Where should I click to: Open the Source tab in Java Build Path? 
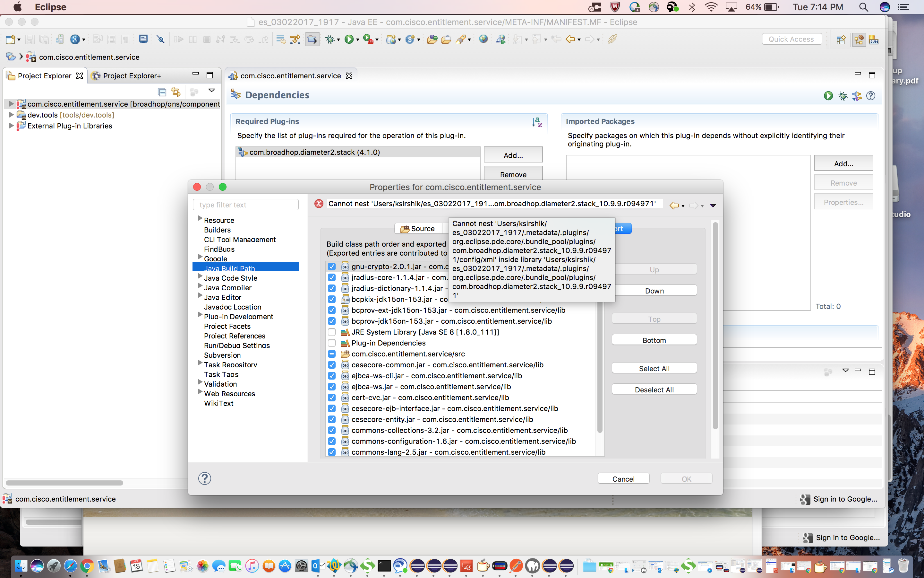(x=418, y=229)
